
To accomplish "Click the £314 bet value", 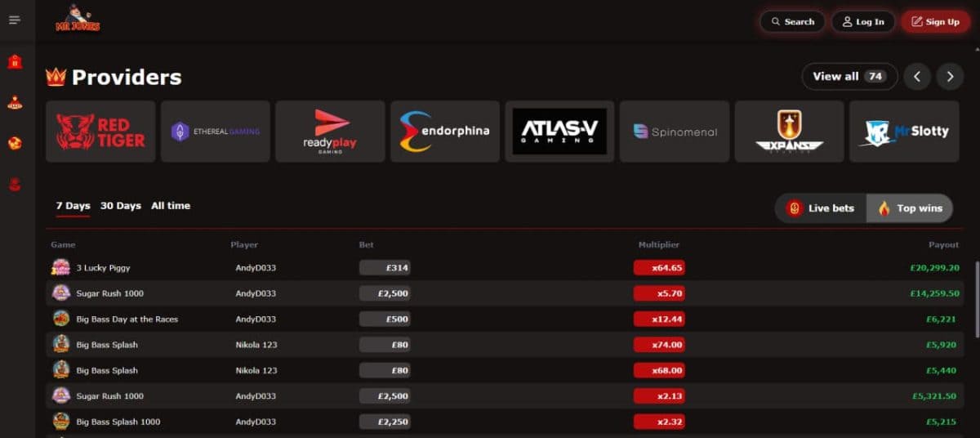I will click(x=385, y=267).
